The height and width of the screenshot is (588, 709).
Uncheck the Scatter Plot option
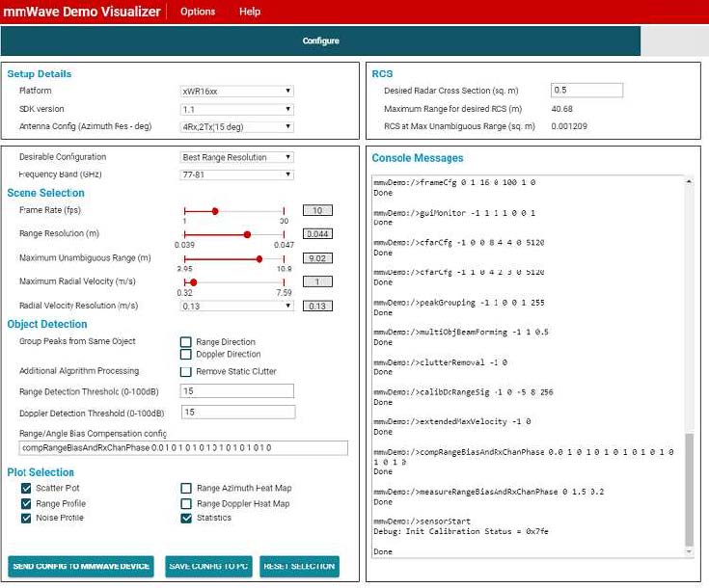[x=26, y=488]
